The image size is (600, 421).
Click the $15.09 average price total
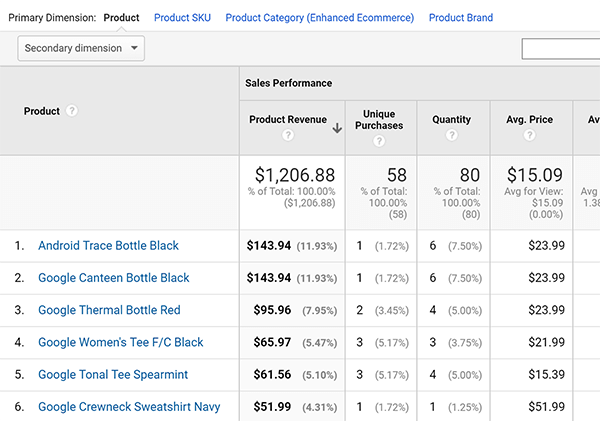[535, 175]
